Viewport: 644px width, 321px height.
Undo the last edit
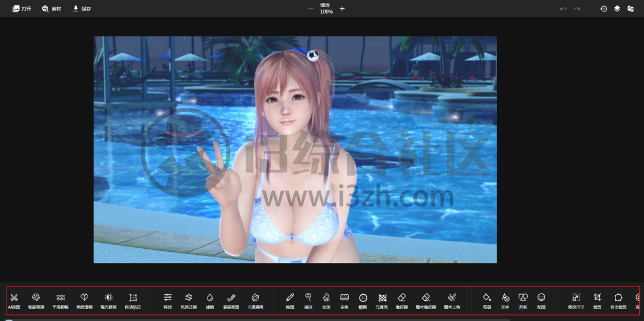point(563,8)
